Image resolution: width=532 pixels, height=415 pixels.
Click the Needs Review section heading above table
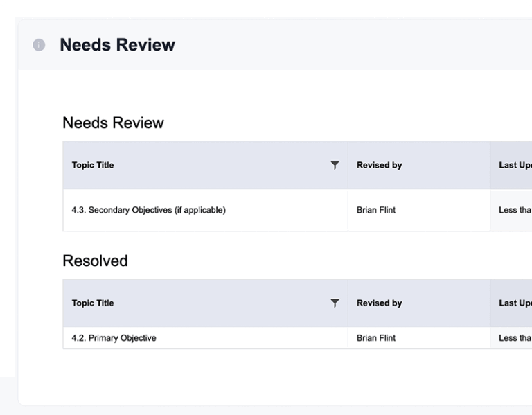click(x=113, y=123)
